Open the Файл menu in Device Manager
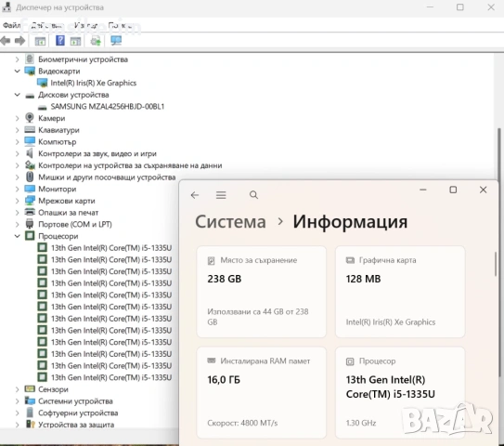 tap(11, 25)
